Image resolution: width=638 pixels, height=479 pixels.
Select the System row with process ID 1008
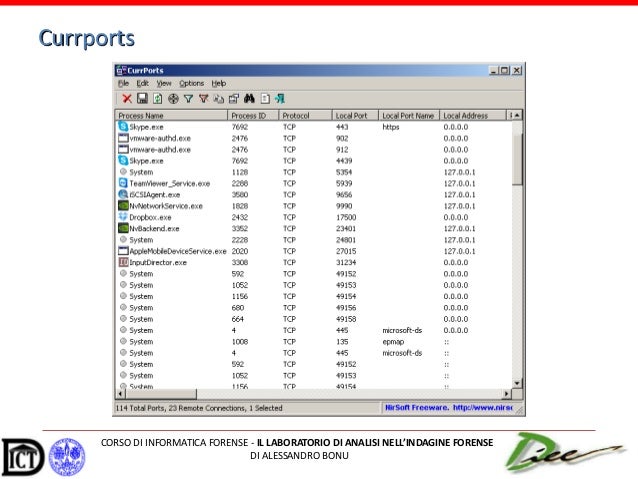point(313,341)
